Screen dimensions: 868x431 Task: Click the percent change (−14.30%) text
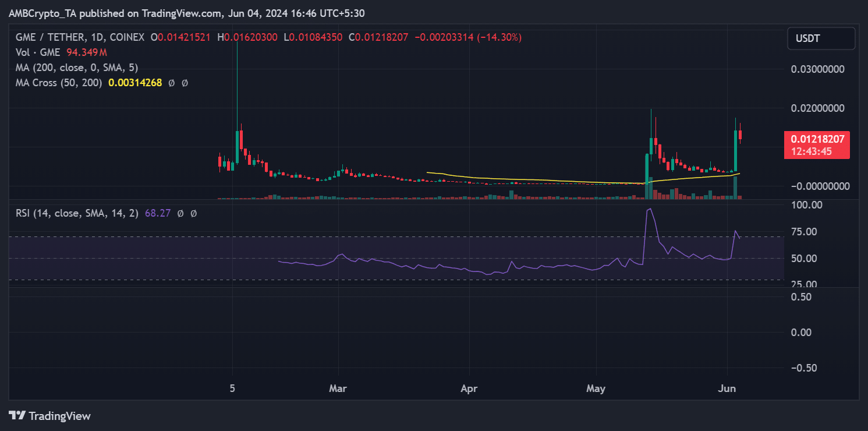pos(499,37)
